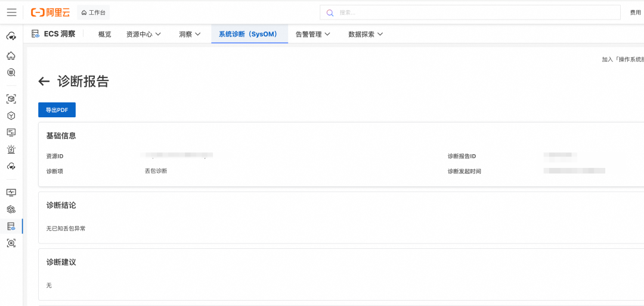The width and height of the screenshot is (644, 306).
Task: Go to the home icon in sidebar
Action: [11, 55]
